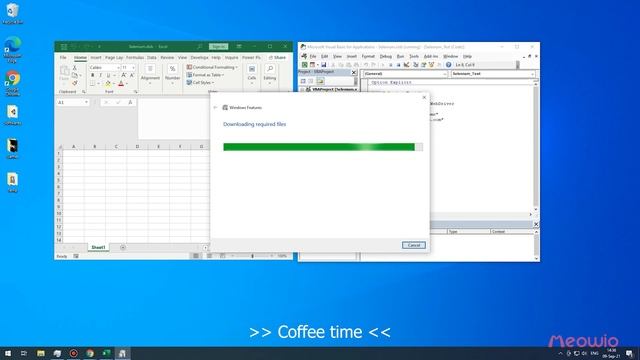Toggle Italic formatting in Excel
The width and height of the screenshot is (640, 360).
(100, 76)
